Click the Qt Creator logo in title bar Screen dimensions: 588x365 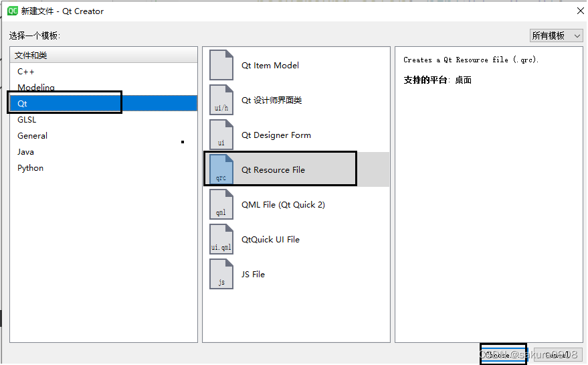click(12, 11)
